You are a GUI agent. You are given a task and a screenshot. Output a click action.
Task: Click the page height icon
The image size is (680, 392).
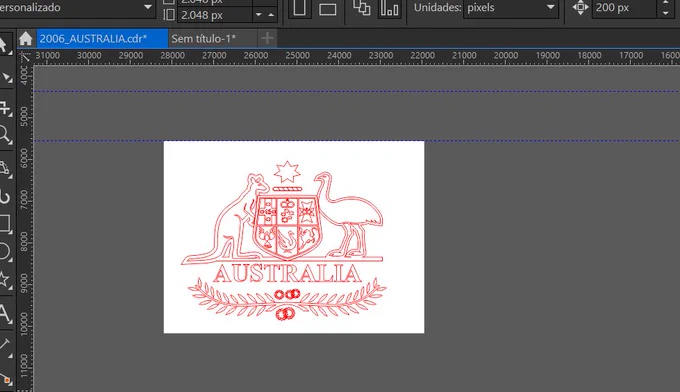click(169, 15)
